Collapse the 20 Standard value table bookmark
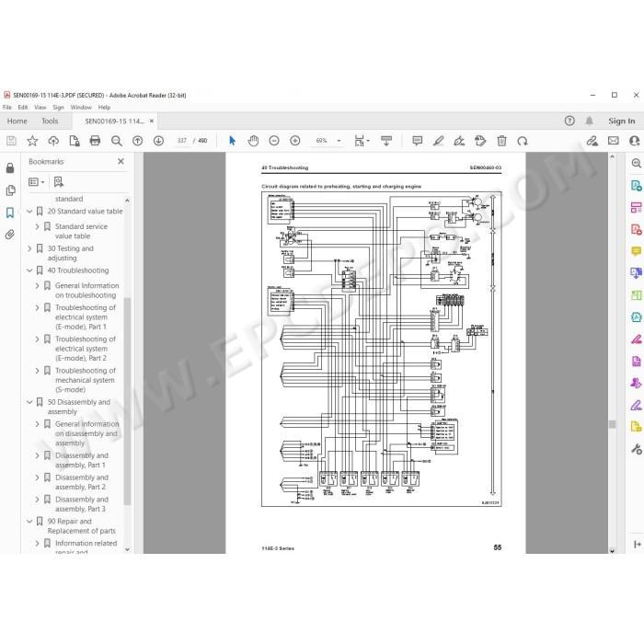 click(29, 211)
